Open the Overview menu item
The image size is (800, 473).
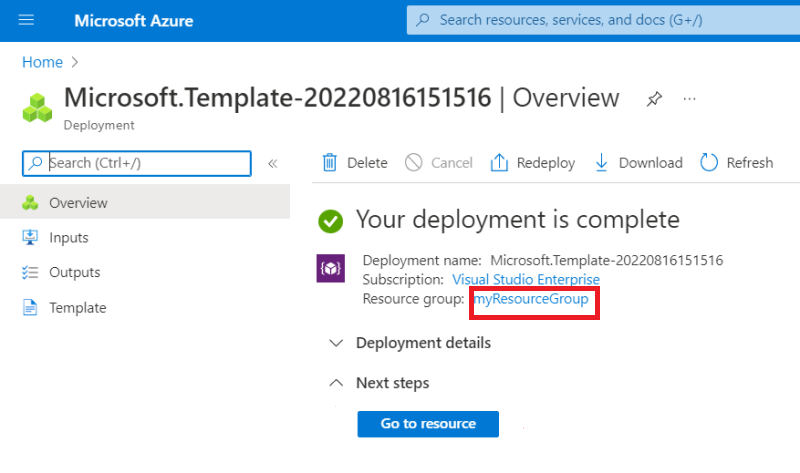pyautogui.click(x=78, y=203)
